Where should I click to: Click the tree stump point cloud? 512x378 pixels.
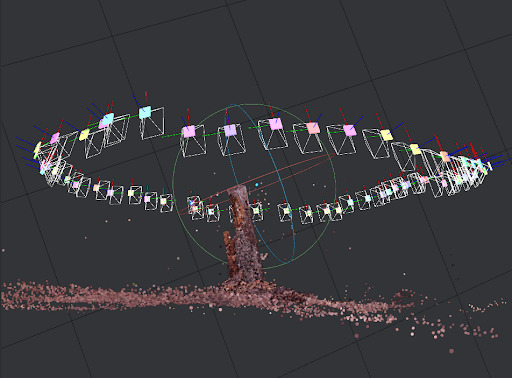[x=244, y=235]
